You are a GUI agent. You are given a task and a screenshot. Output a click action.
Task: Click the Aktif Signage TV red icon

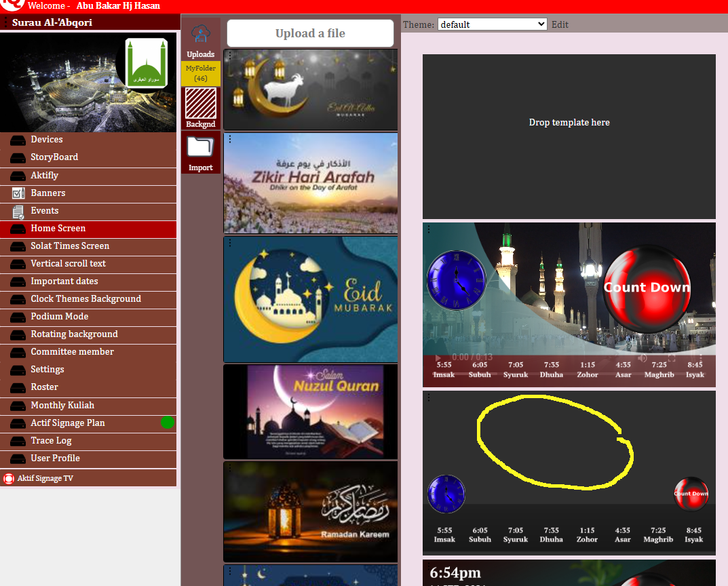point(9,478)
